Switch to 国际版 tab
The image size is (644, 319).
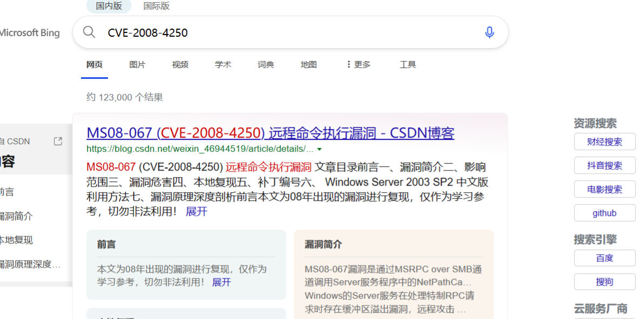point(157,6)
